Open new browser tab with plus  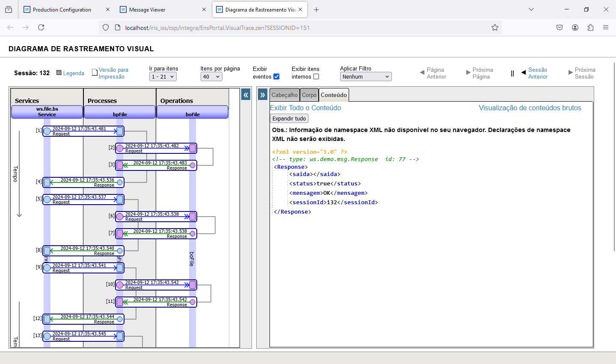coord(317,10)
